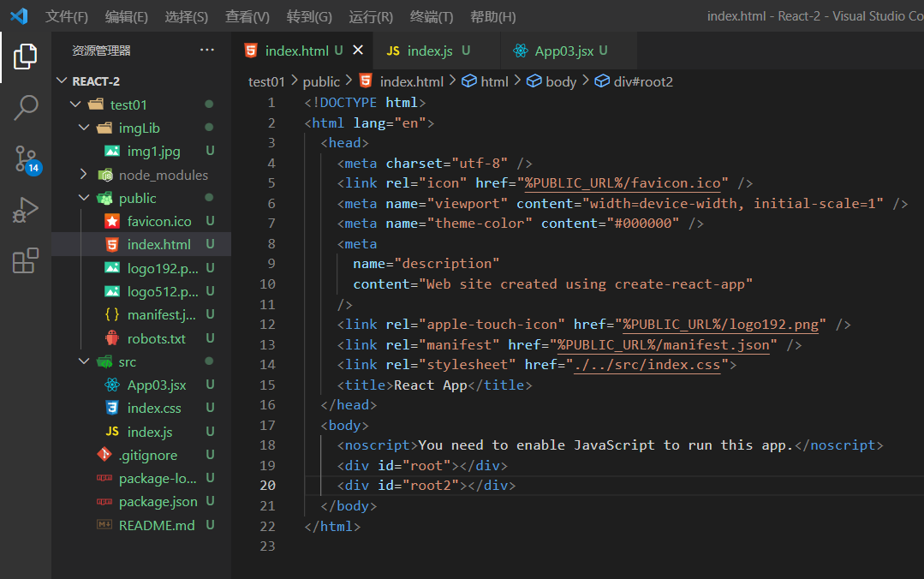This screenshot has height=579, width=924.
Task: Click the body breadcrumb segment
Action: (560, 81)
